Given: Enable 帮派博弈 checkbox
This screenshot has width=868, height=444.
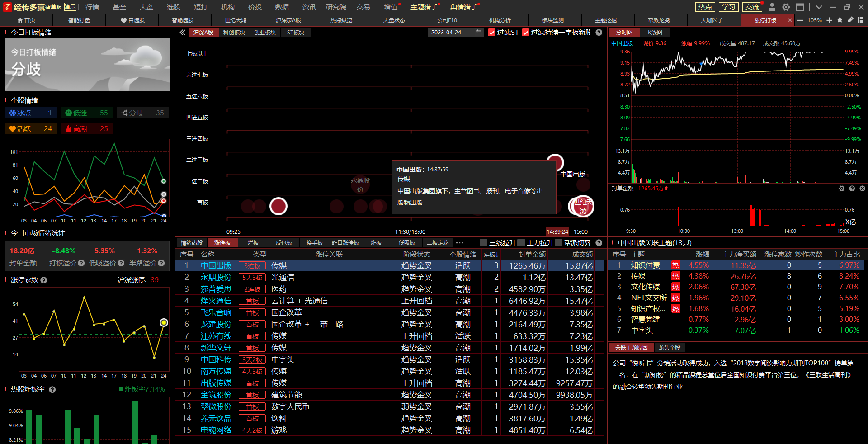Looking at the screenshot, I should point(558,243).
